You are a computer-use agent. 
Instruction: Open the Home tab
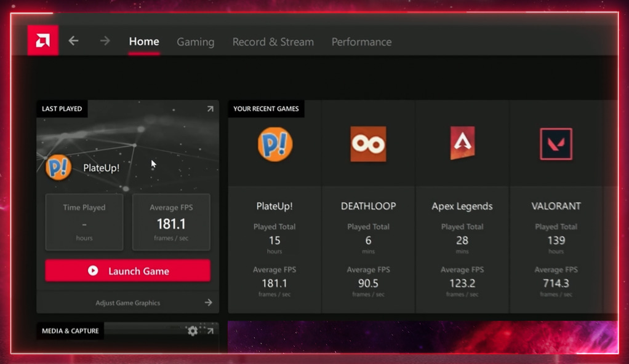coord(144,41)
